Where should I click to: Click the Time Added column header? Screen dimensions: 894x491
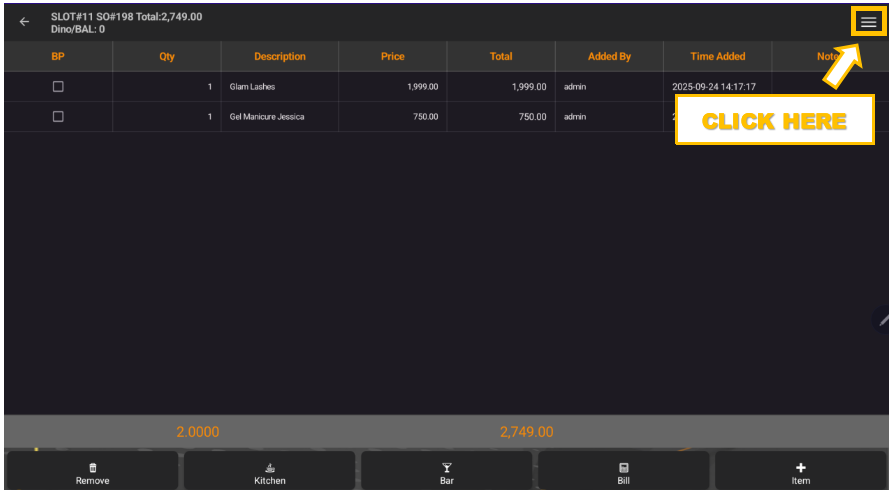tap(717, 57)
